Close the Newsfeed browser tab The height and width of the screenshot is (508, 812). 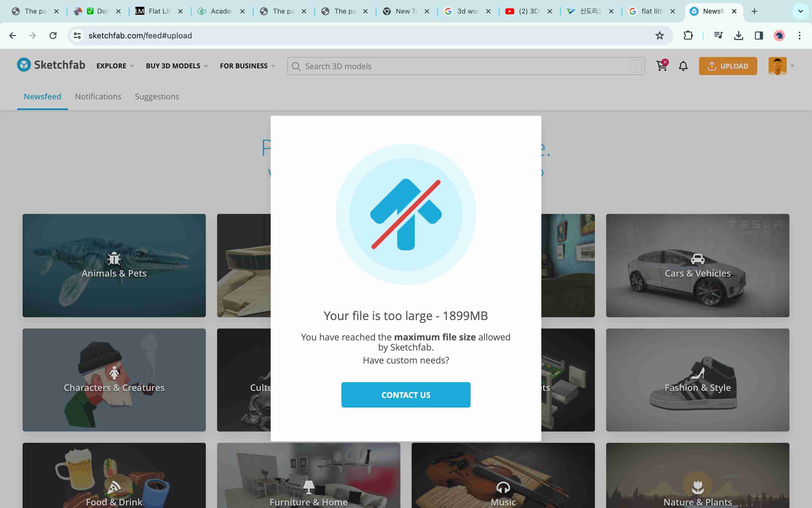[734, 11]
